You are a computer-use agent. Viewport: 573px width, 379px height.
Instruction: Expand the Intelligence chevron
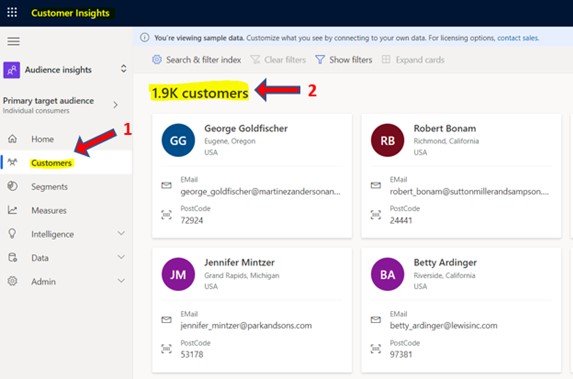[x=121, y=233]
